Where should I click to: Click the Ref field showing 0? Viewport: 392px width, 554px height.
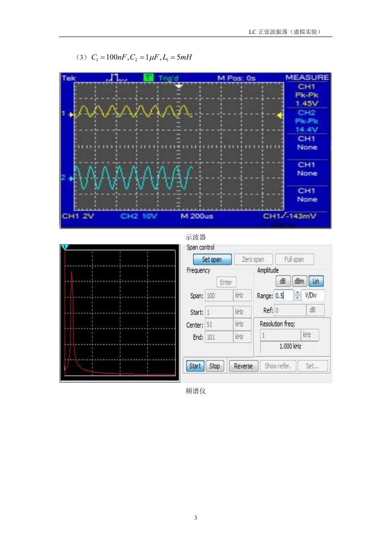coord(290,310)
